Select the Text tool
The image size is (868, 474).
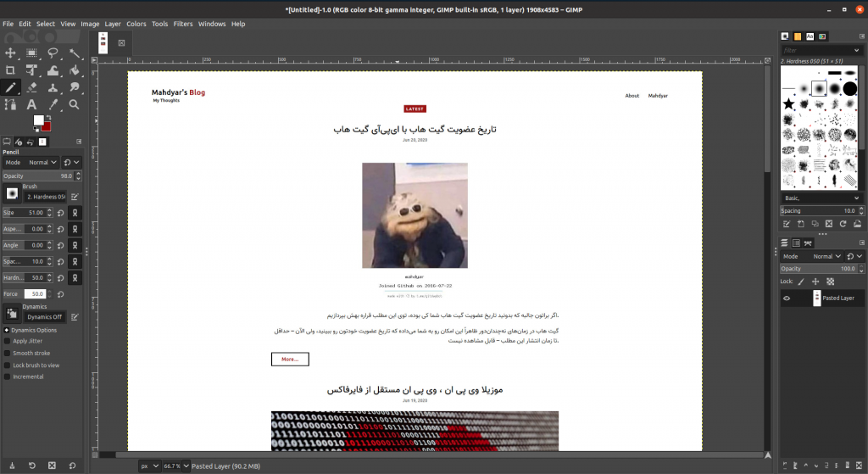31,104
